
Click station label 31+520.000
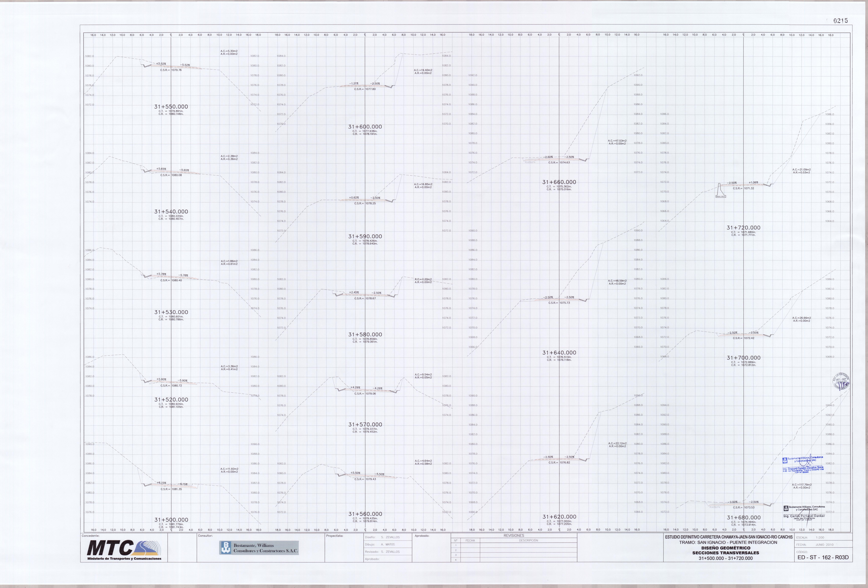coord(171,400)
